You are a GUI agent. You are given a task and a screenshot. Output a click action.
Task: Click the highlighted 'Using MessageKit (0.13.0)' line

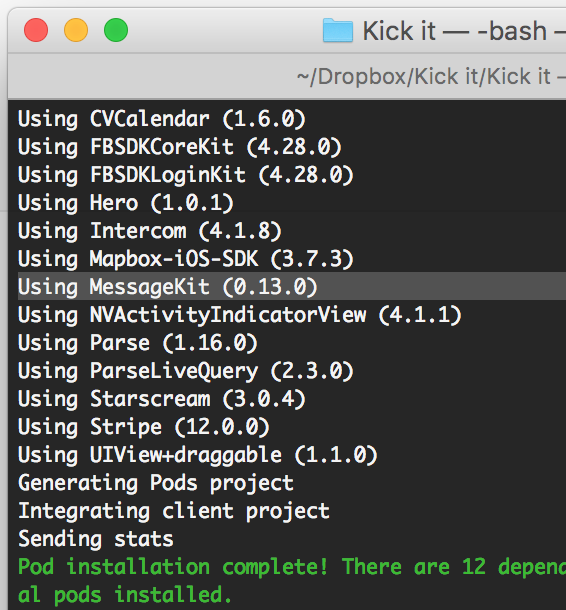(168, 287)
